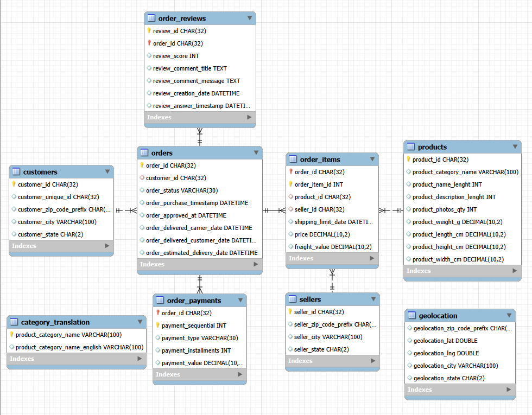Collapse the orders table with header arrow
The height and width of the screenshot is (415, 532).
[256, 152]
